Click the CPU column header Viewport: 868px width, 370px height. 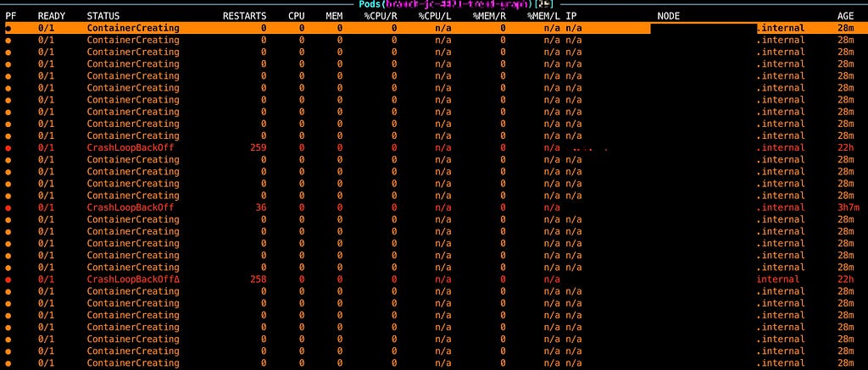point(296,16)
